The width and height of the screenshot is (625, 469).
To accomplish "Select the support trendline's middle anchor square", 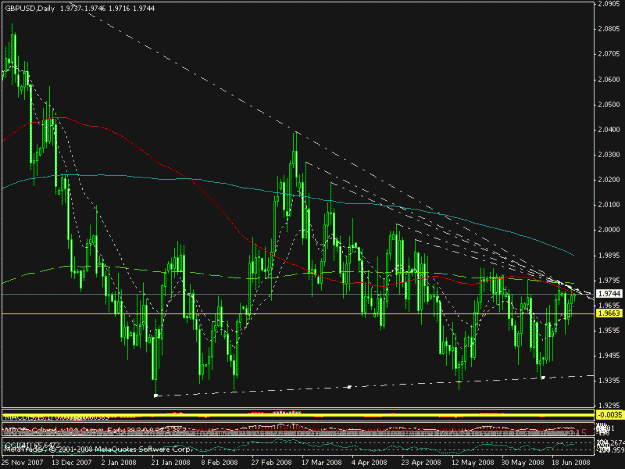I will 349,387.
